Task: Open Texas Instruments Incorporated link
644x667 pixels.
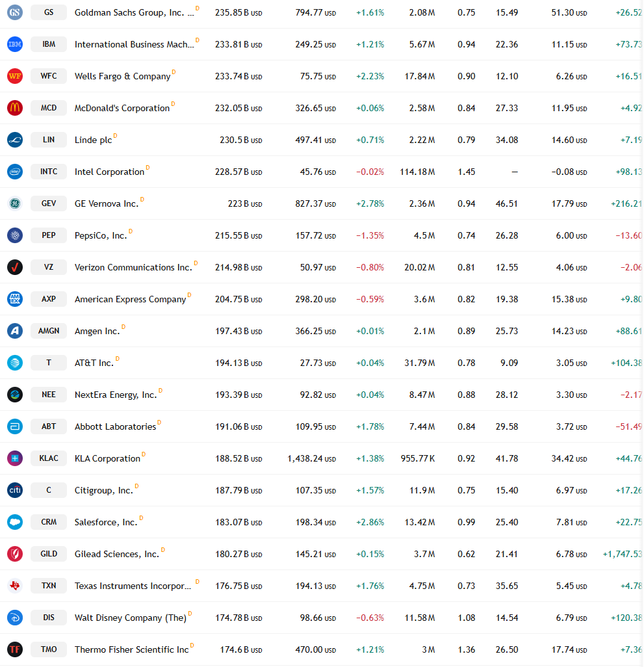Action: pyautogui.click(x=133, y=586)
